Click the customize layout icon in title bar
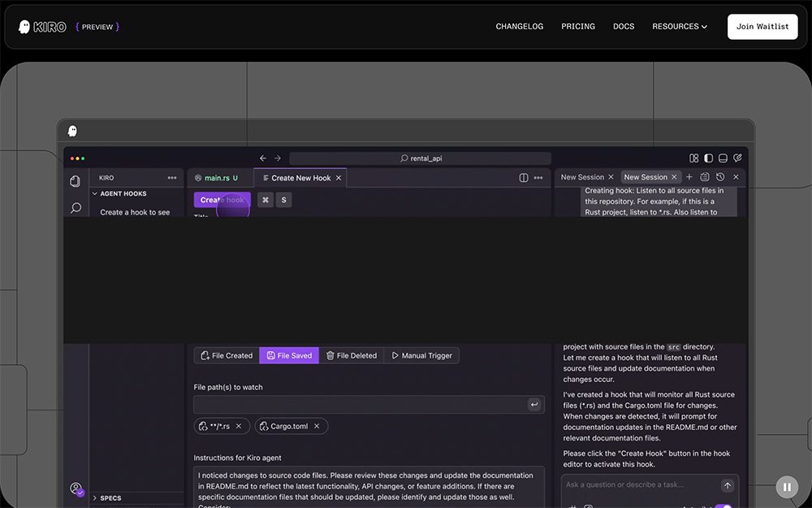 coord(694,158)
